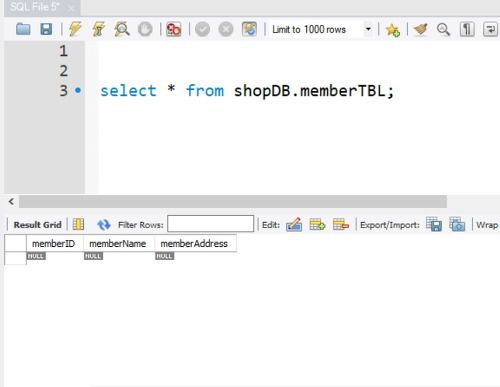This screenshot has height=387, width=500.
Task: Insert new row icon in Edit group
Action: 317,224
